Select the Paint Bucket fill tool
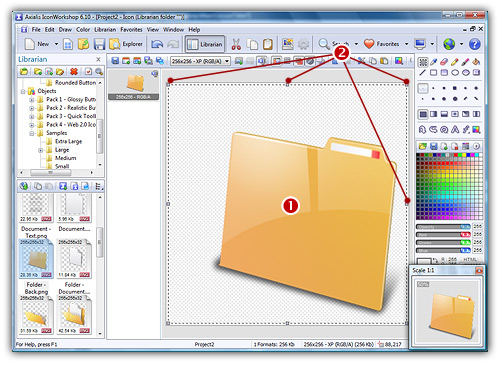Image resolution: width=500 pixels, height=375 pixels. pyautogui.click(x=476, y=62)
